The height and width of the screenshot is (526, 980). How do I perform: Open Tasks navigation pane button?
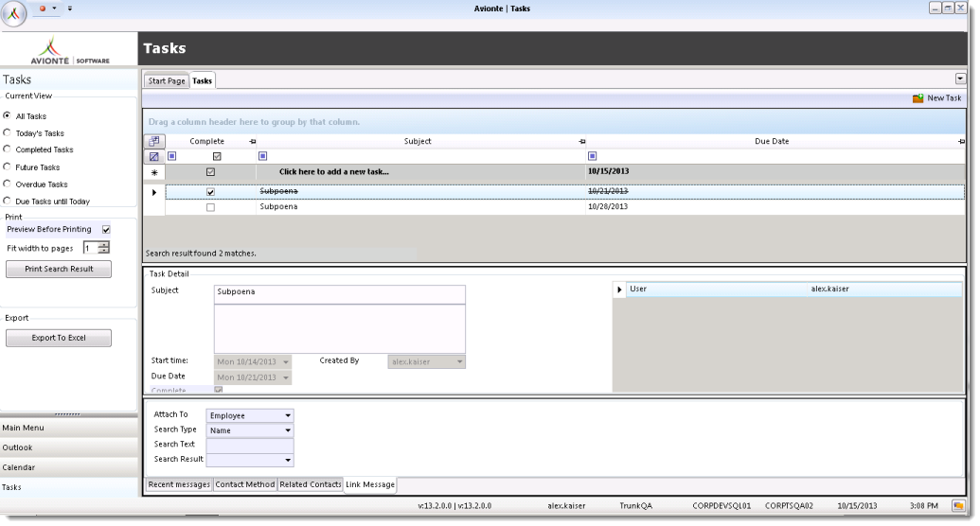coord(69,487)
